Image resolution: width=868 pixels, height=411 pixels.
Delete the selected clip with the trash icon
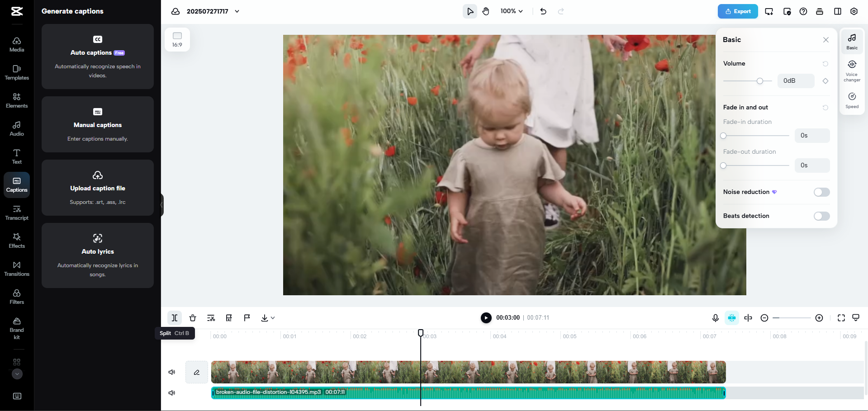pos(193,318)
